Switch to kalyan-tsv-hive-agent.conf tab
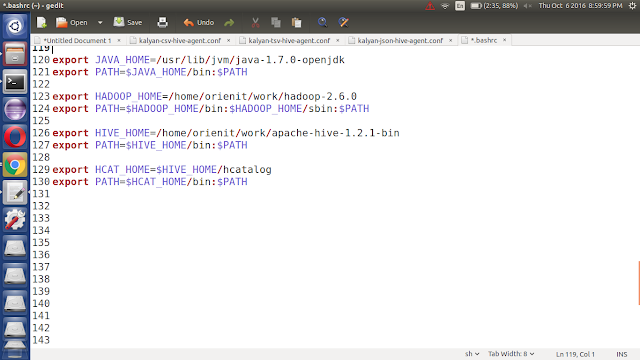 pos(289,40)
